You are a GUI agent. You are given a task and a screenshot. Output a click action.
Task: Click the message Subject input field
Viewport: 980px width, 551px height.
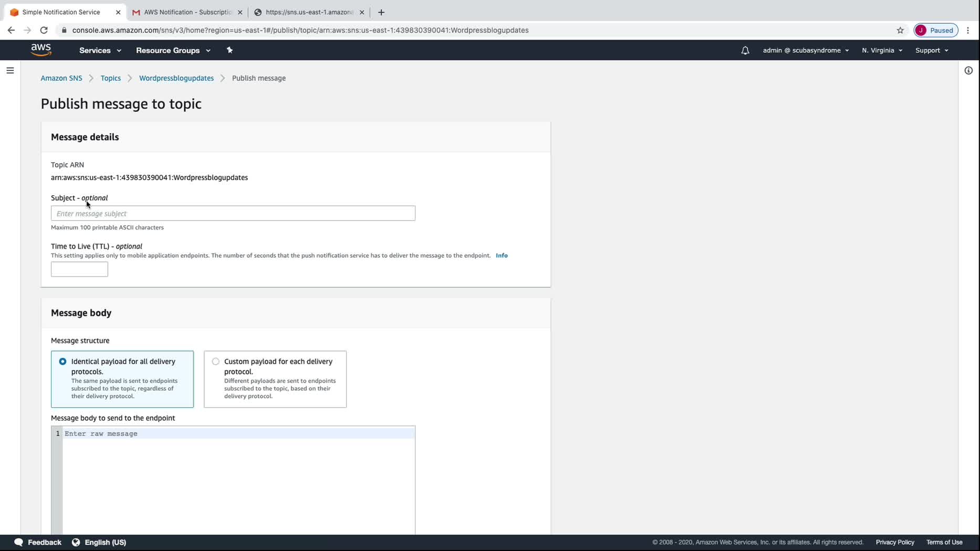click(233, 213)
